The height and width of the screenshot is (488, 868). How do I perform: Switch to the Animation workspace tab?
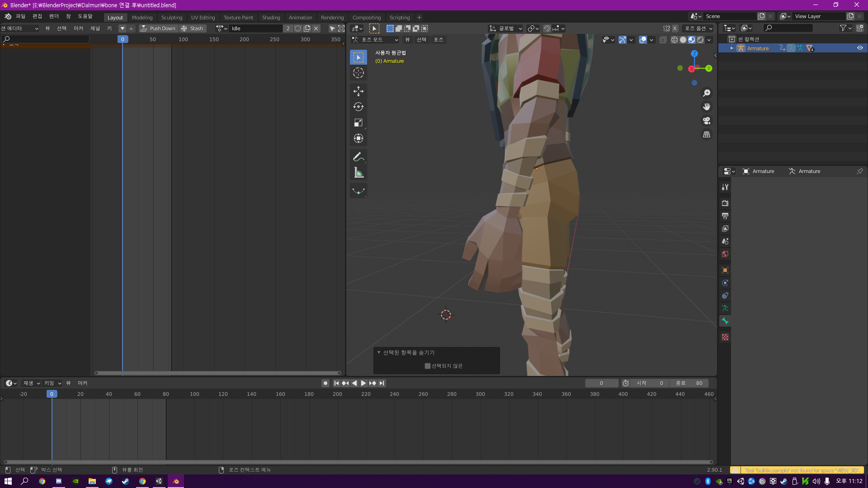[x=300, y=18]
